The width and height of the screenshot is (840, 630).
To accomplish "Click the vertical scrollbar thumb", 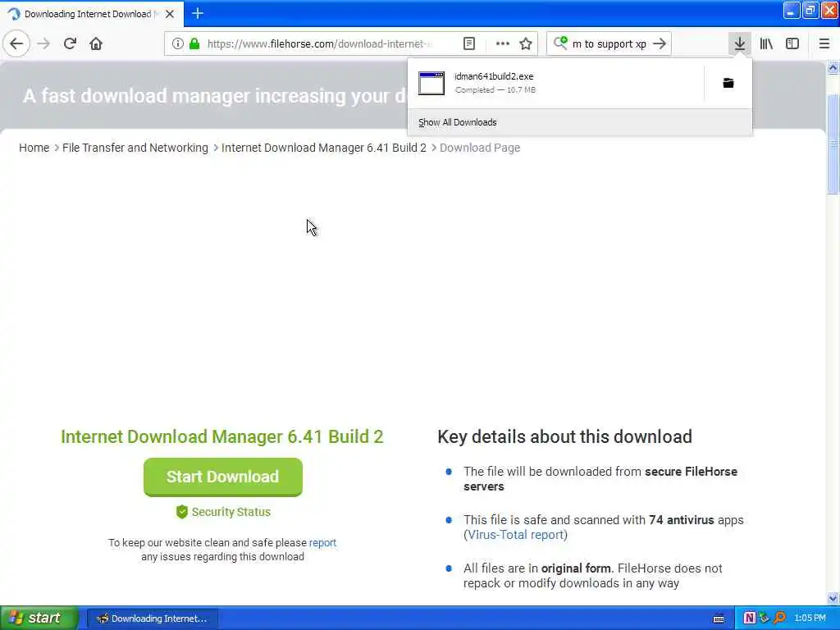I will pyautogui.click(x=833, y=144).
